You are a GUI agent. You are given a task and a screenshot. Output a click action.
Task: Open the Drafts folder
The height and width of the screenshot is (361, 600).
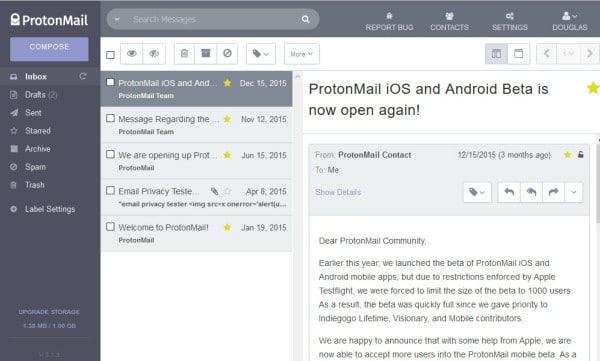[41, 95]
